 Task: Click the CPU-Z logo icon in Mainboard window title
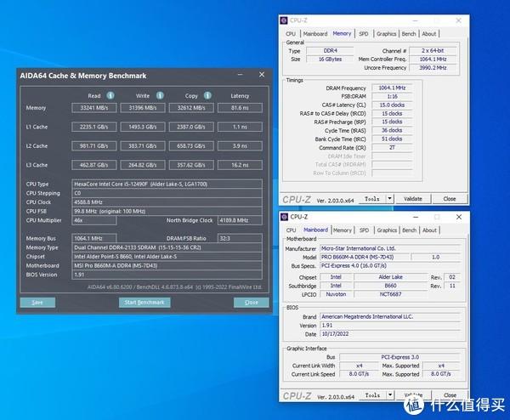click(284, 217)
